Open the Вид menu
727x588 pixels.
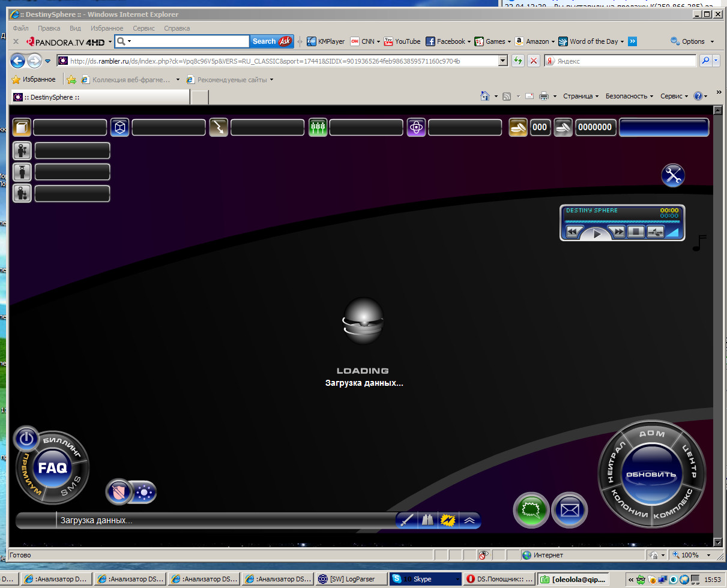[x=75, y=28]
